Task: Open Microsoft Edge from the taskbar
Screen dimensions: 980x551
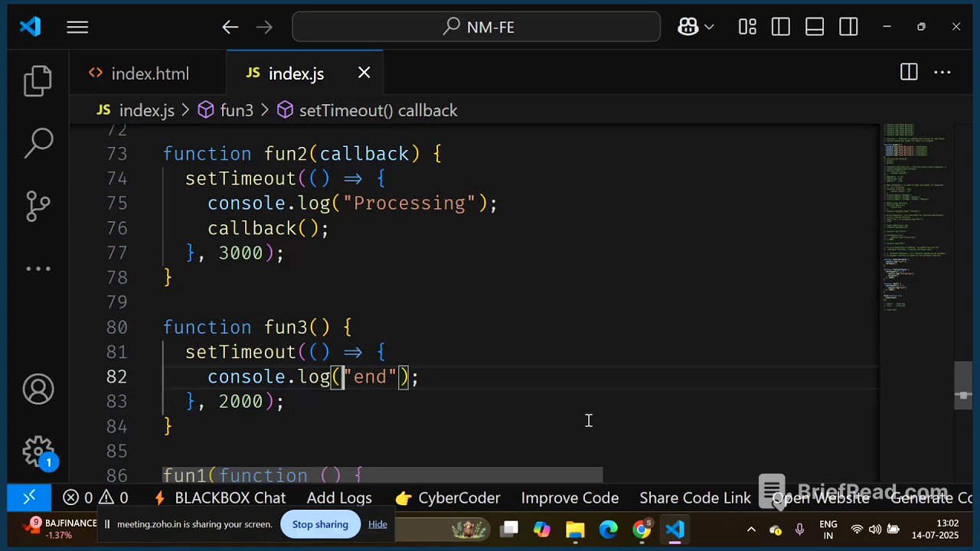Action: (x=609, y=530)
